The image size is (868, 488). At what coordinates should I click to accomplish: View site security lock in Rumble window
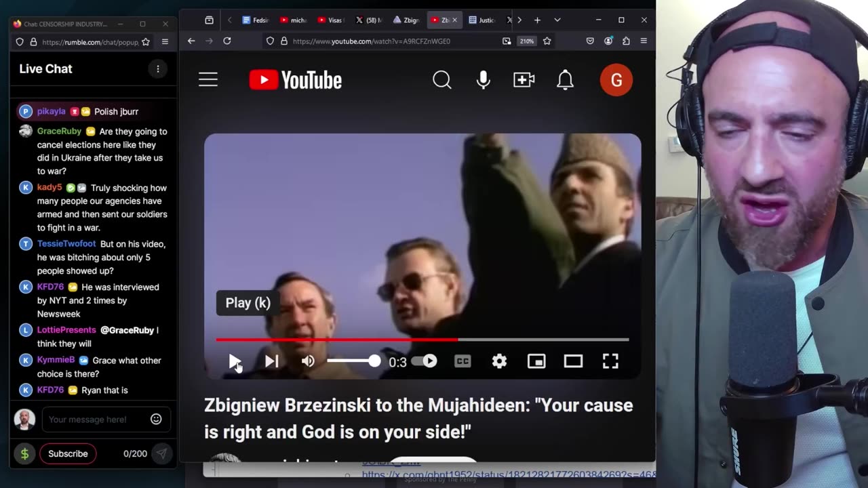point(33,42)
